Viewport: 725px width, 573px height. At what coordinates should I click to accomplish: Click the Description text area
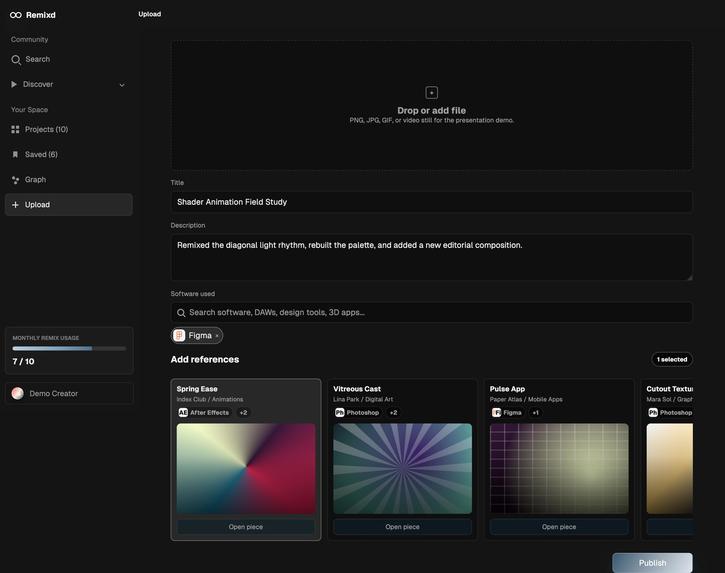431,258
